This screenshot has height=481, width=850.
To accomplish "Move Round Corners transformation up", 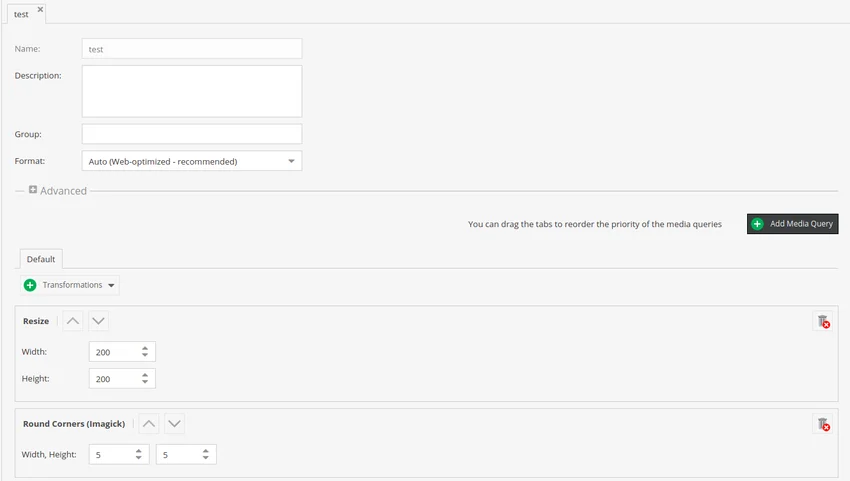I will click(149, 424).
